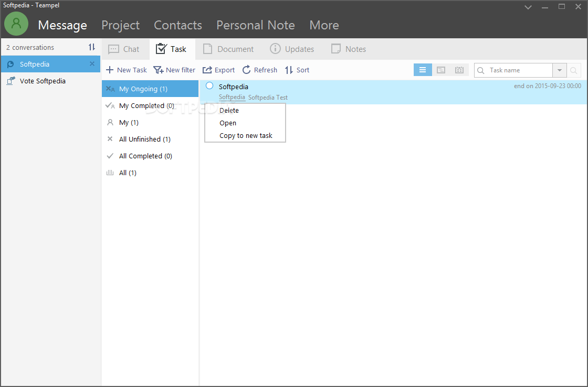Click the 2 conversations label
Screen dimensions: 588x387
click(x=30, y=48)
